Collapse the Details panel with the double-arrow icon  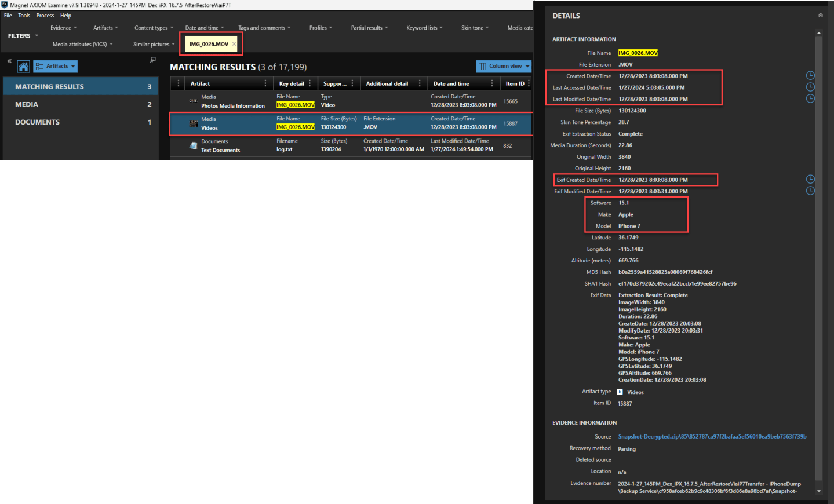point(820,16)
